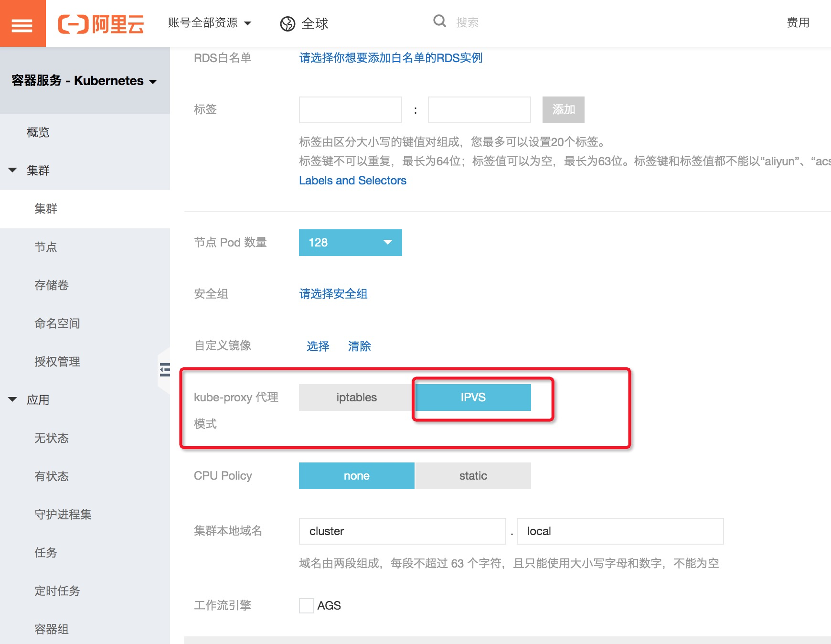Enable the AGS workflow engine checkbox
Image resolution: width=831 pixels, height=644 pixels.
tap(307, 606)
